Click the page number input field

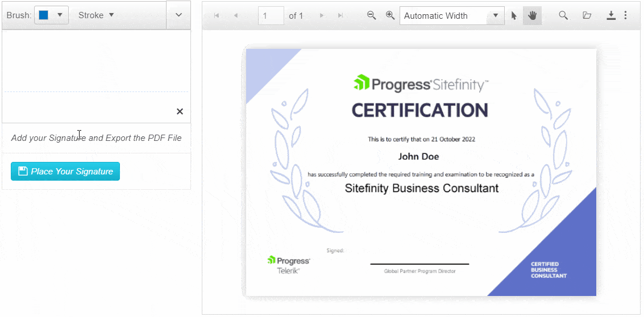coord(271,15)
